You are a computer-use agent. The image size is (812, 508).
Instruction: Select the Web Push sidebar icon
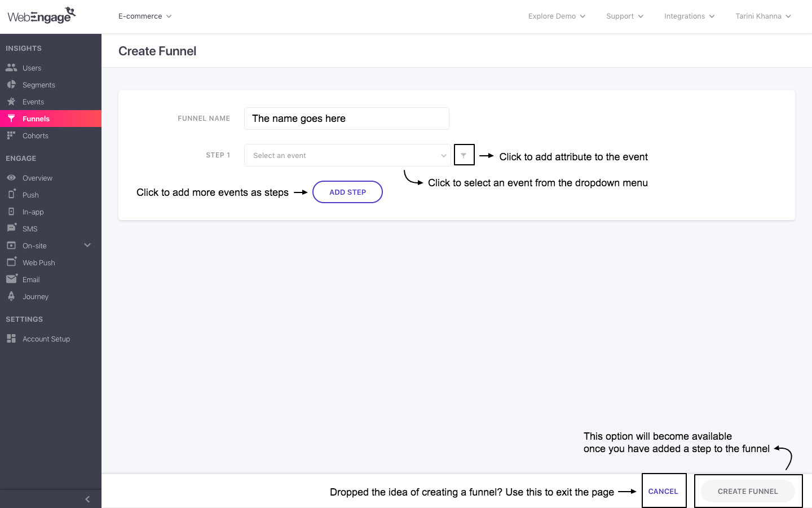(x=12, y=262)
